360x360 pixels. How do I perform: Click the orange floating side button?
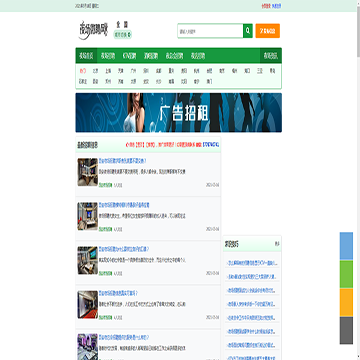pos(346,302)
